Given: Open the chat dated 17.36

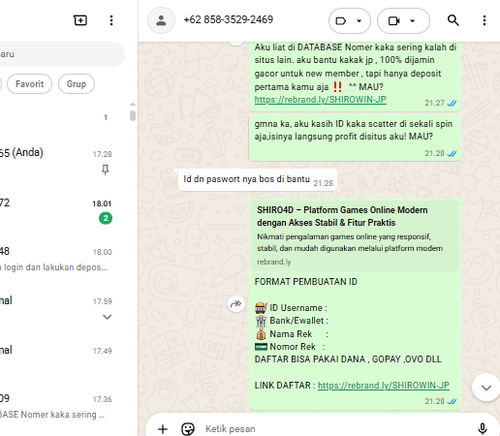Looking at the screenshot, I should click(63, 407).
